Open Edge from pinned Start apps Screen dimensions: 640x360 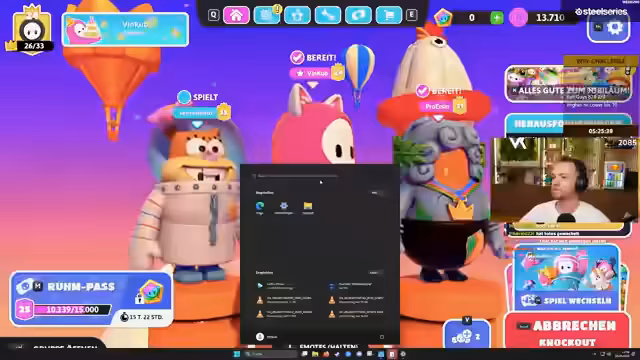click(260, 207)
